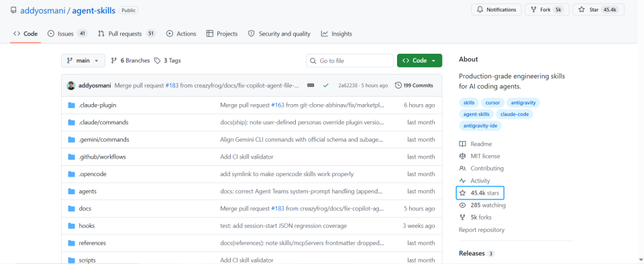Open the Pull requests tab
This screenshot has width=644, height=264.
127,34
